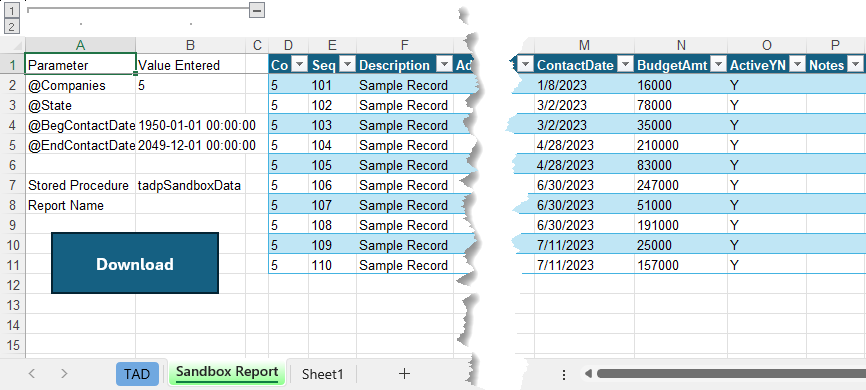The image size is (866, 390).
Task: Select column B header
Action: 191,45
